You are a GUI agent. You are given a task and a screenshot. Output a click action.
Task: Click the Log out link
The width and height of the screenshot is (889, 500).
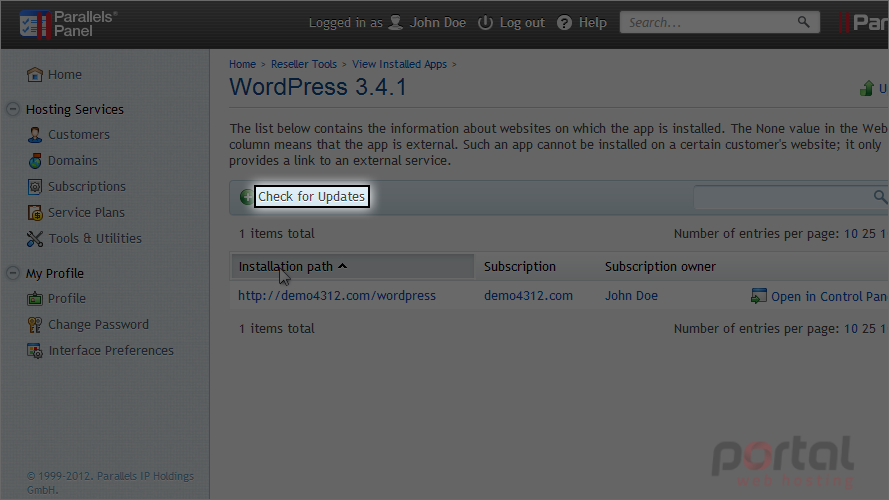click(x=522, y=23)
